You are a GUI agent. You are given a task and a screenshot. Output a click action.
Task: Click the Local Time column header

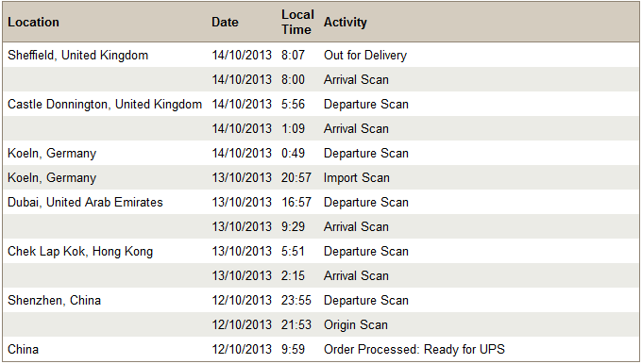[x=297, y=22]
